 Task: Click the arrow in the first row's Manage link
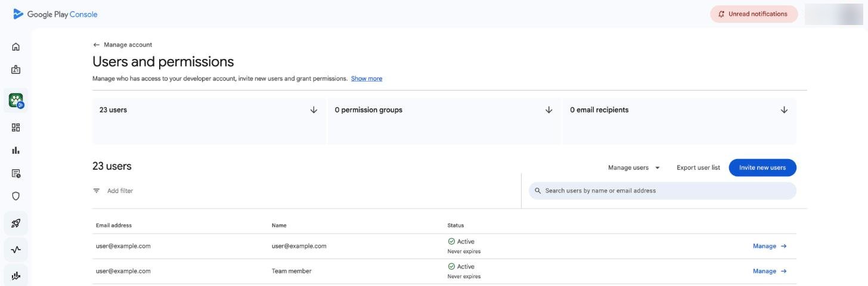point(783,246)
